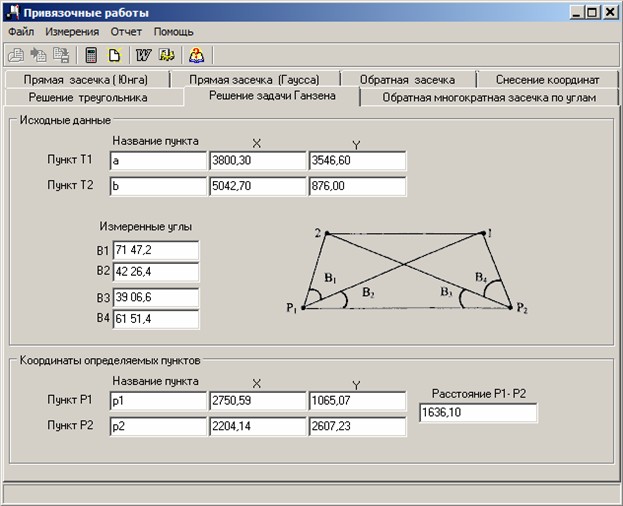Image resolution: width=623 pixels, height=506 pixels.
Task: Switch to the Обратная засечка tab
Action: coord(407,80)
